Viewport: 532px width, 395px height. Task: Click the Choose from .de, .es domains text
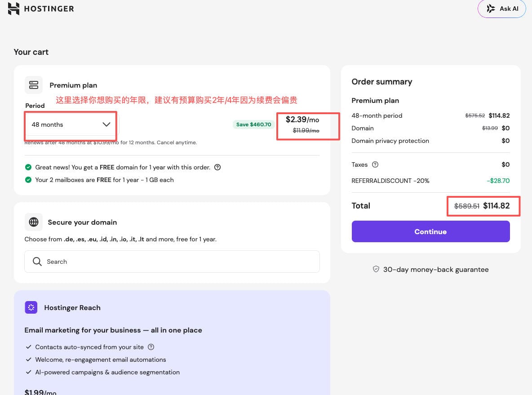[120, 239]
